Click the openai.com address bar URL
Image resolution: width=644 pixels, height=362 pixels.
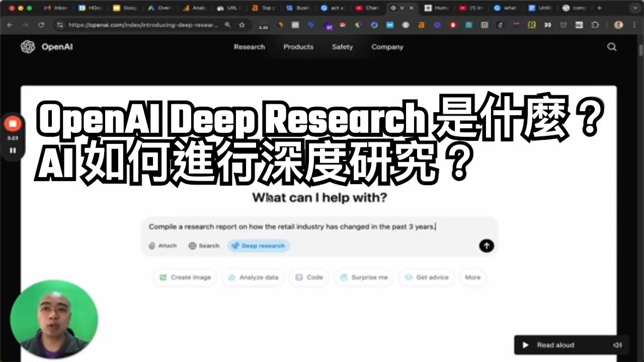(x=143, y=25)
